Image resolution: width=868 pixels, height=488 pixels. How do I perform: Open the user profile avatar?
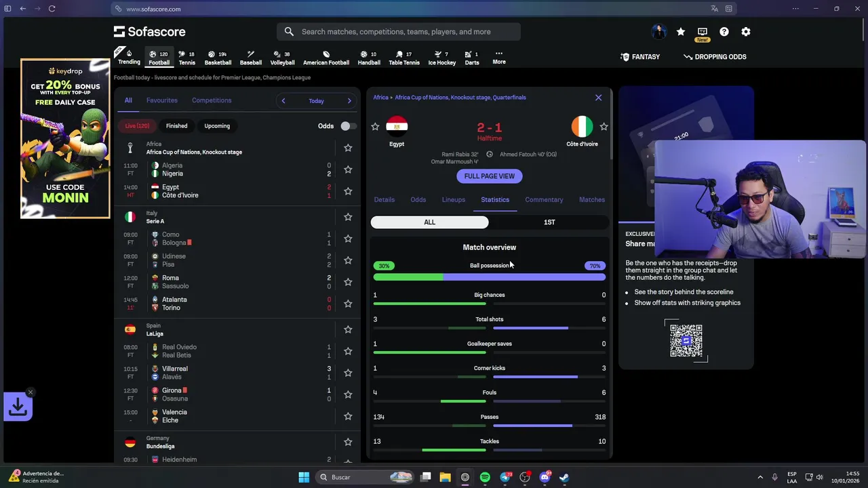[x=658, y=32]
